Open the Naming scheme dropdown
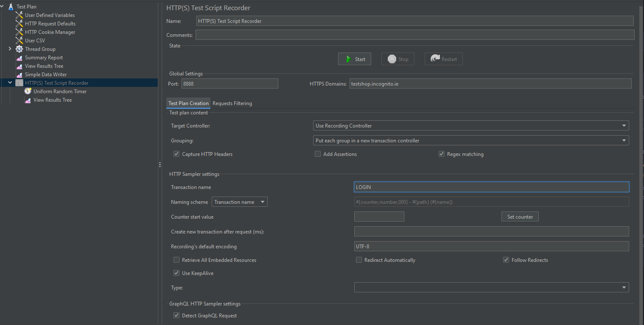644x325 pixels. 240,202
